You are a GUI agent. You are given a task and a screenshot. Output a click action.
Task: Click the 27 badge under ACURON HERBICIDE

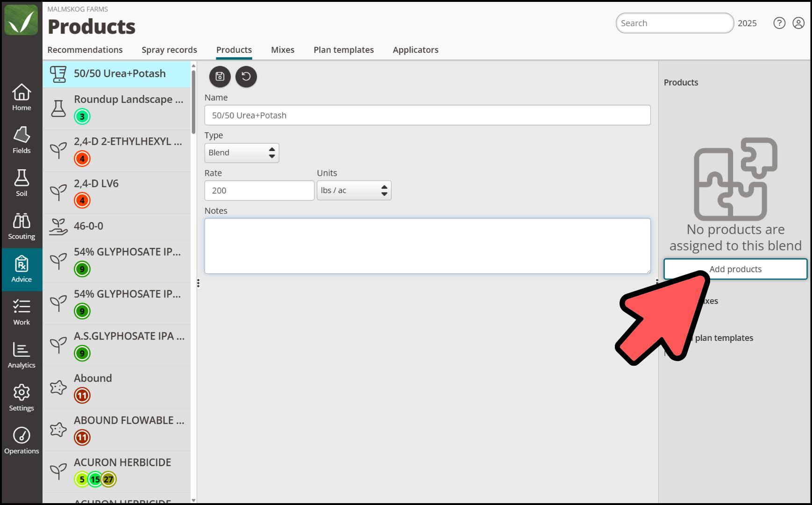click(x=108, y=479)
